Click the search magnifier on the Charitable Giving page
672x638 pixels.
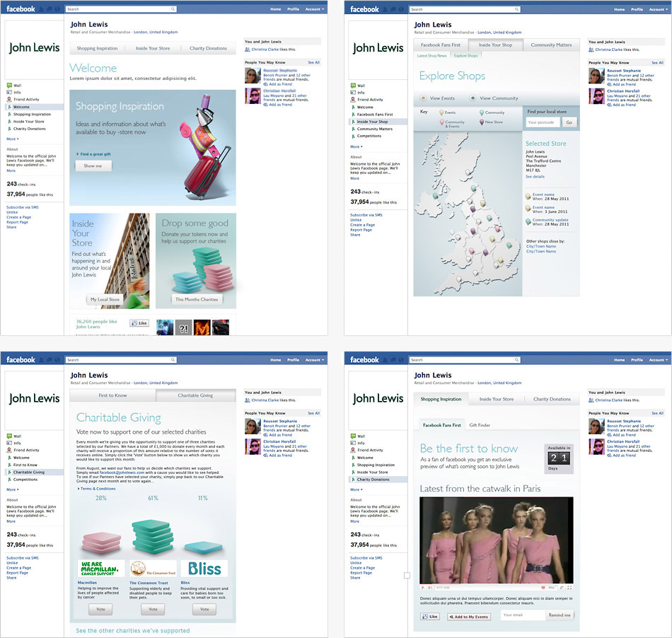173,360
